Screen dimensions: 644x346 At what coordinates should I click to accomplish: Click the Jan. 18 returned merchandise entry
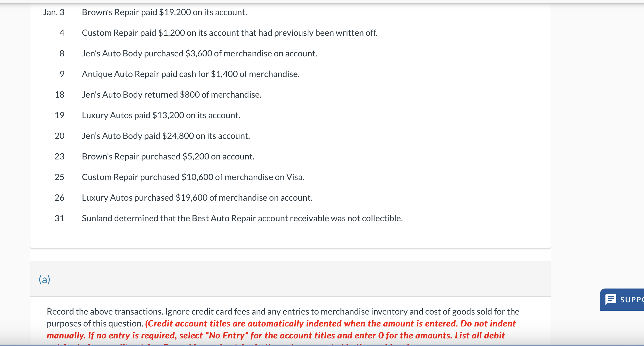pos(171,94)
